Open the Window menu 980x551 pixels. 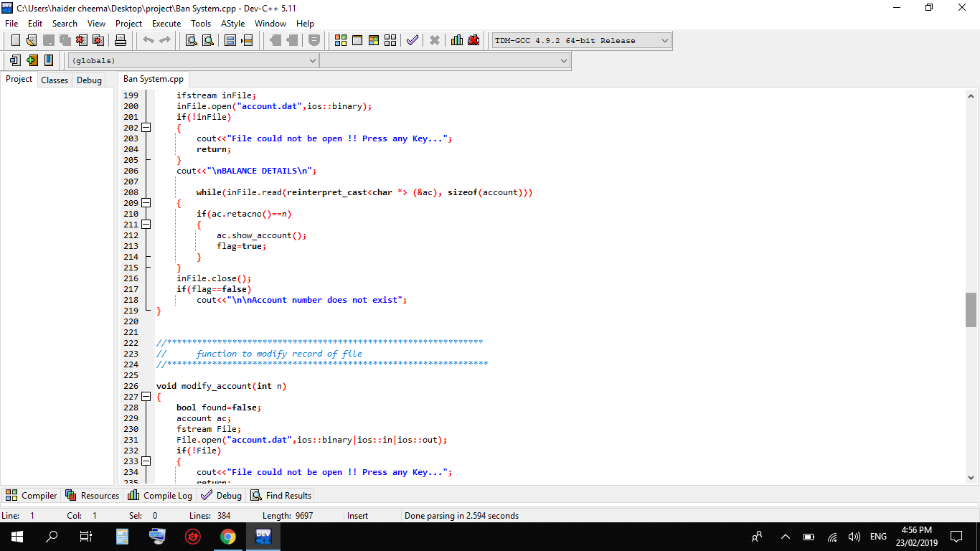pos(270,24)
